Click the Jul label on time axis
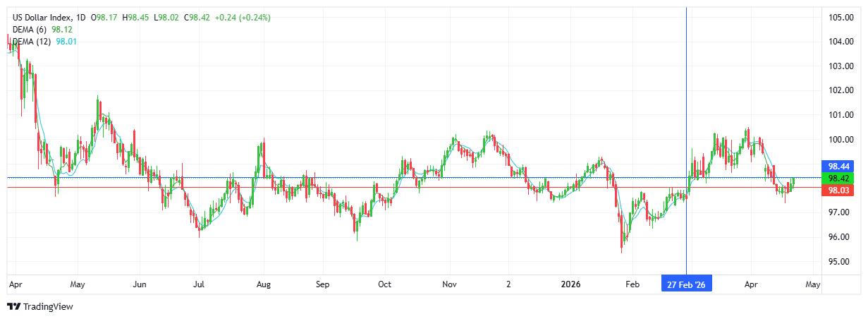This screenshot has height=319, width=868. tap(200, 285)
